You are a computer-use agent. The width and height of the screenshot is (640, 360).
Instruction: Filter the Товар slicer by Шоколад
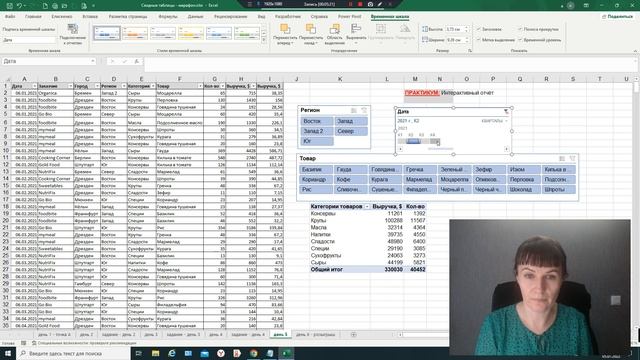(x=524, y=189)
